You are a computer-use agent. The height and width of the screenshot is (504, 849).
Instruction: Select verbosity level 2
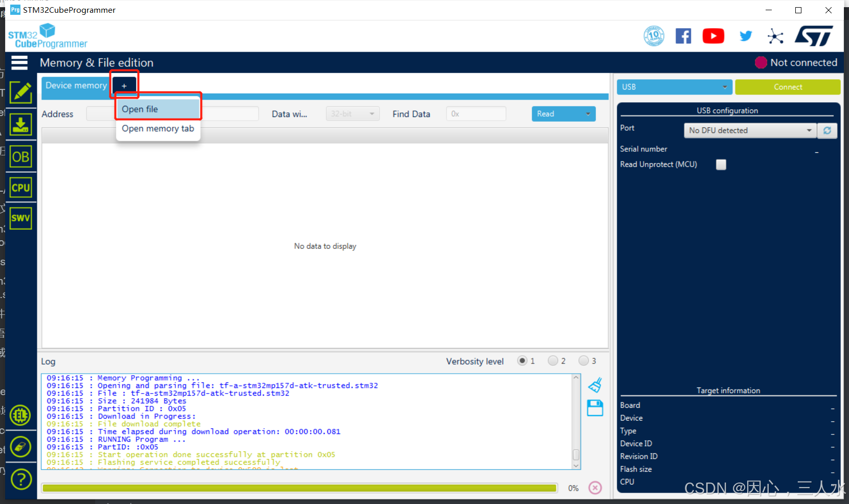click(553, 361)
